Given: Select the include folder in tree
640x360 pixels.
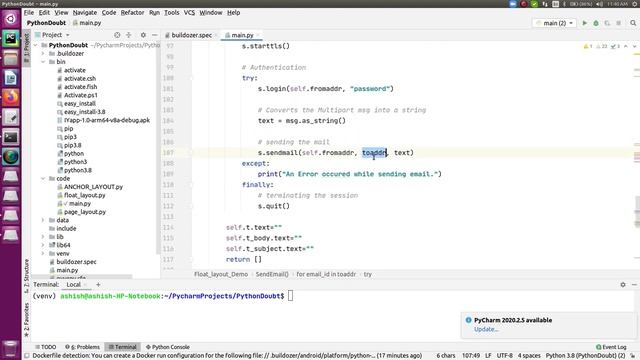Looking at the screenshot, I should point(66,229).
